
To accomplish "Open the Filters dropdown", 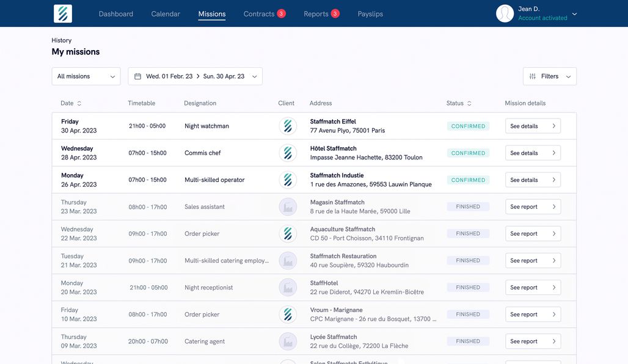I will (x=549, y=76).
